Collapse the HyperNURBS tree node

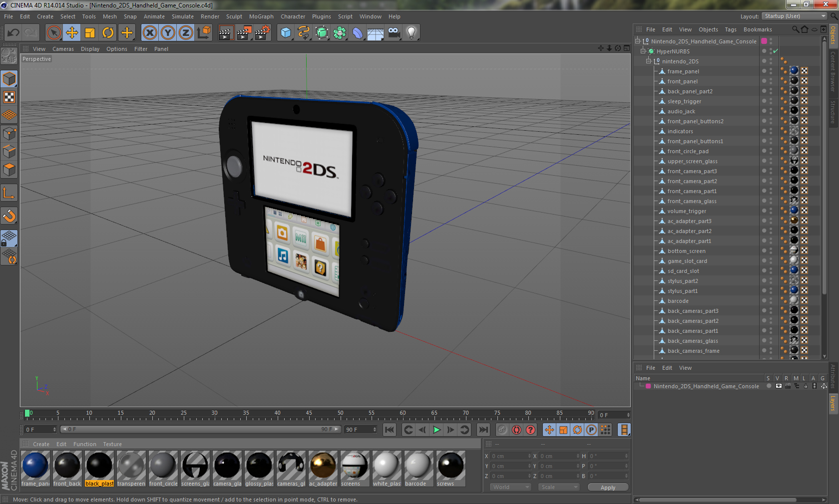tap(643, 51)
